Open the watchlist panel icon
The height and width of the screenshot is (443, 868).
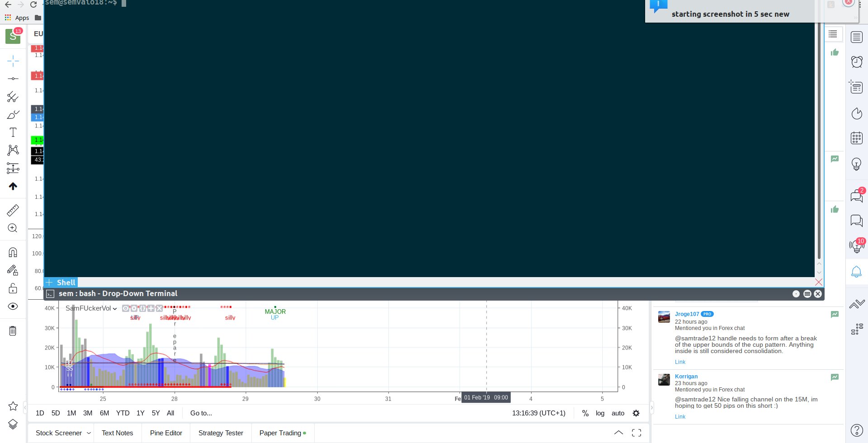pyautogui.click(x=857, y=37)
